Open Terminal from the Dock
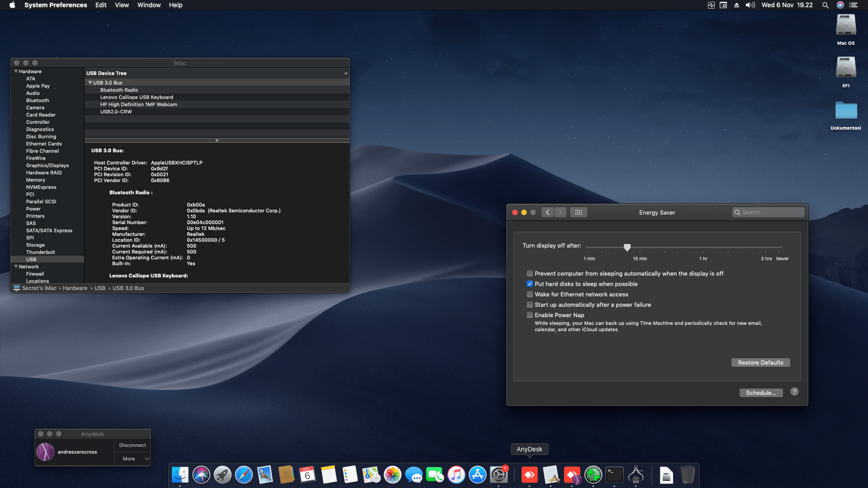868x488 pixels. [x=614, y=475]
